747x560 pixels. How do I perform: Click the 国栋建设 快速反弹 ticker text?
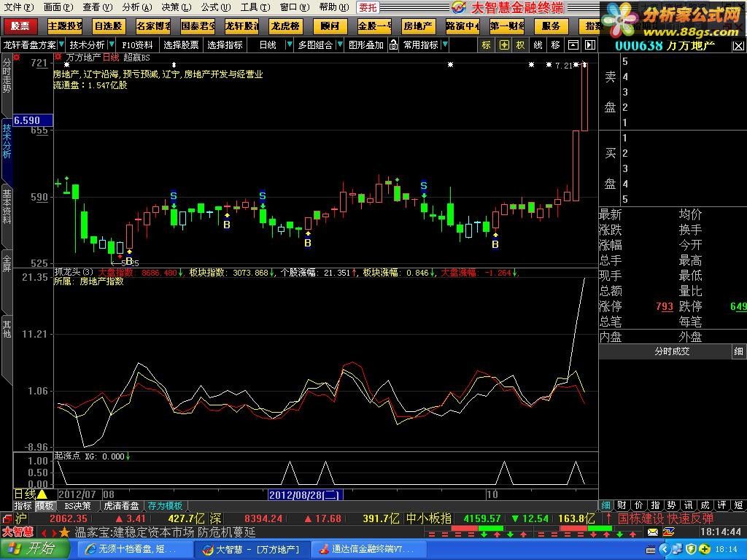click(x=666, y=518)
